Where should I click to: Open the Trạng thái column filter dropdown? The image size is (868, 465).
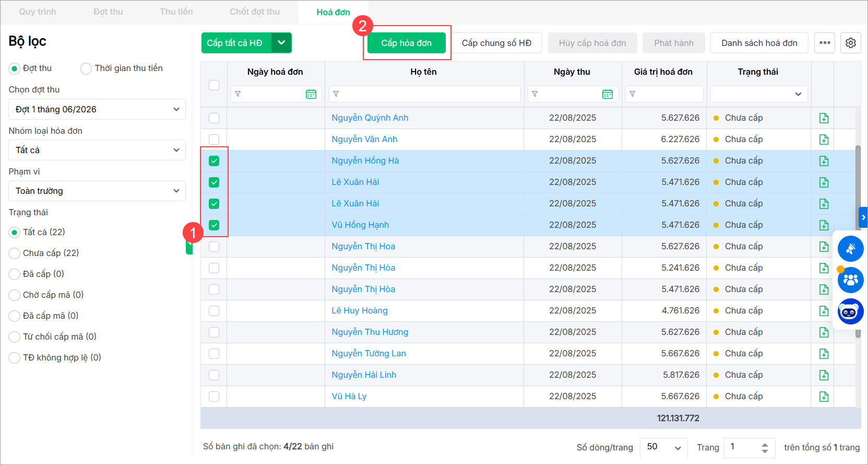759,94
